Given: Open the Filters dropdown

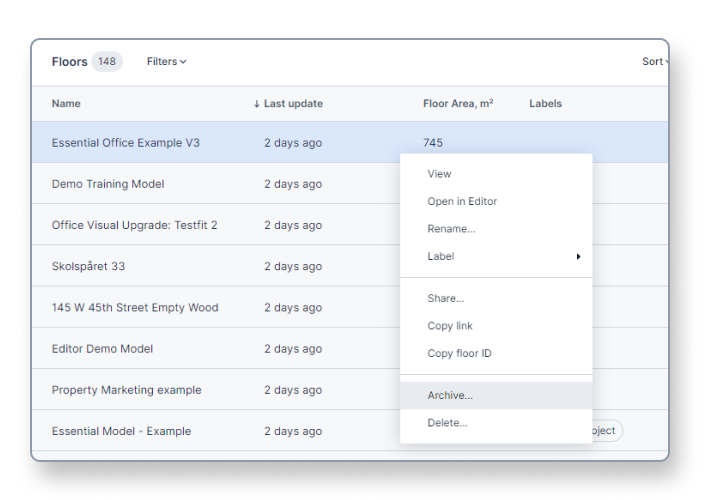Looking at the screenshot, I should tap(166, 61).
